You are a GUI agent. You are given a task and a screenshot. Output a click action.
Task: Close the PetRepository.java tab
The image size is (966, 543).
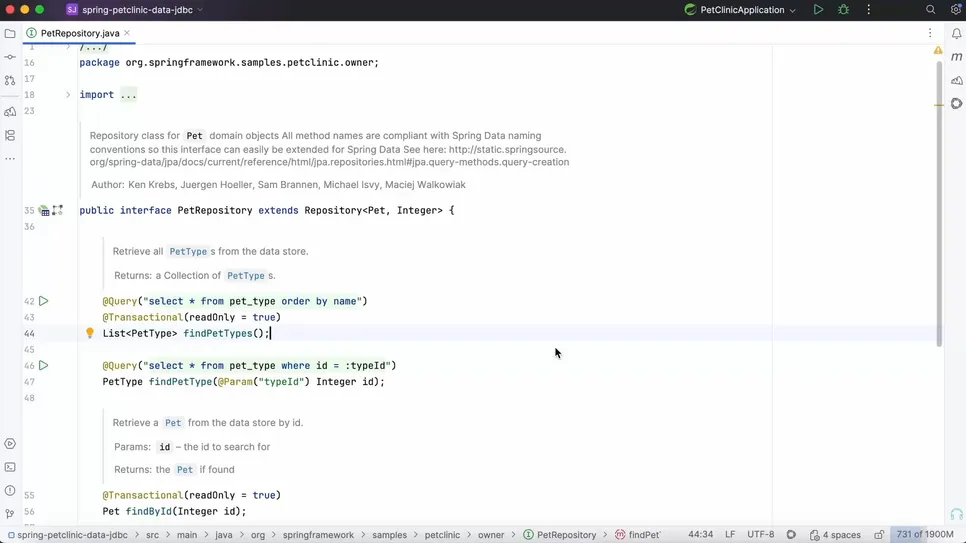127,33
